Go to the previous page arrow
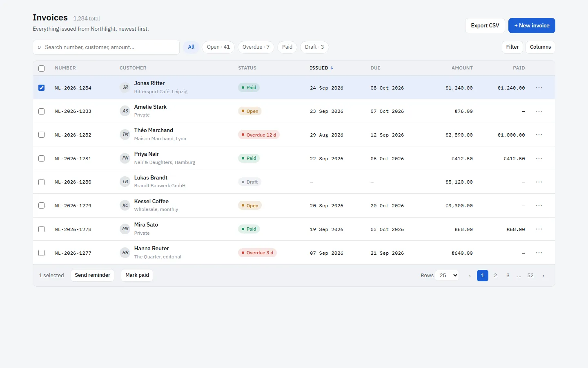The image size is (588, 368). [x=470, y=276]
